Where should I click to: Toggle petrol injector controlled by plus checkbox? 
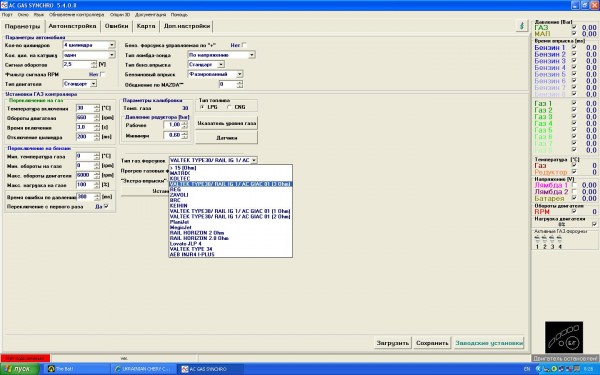click(244, 45)
